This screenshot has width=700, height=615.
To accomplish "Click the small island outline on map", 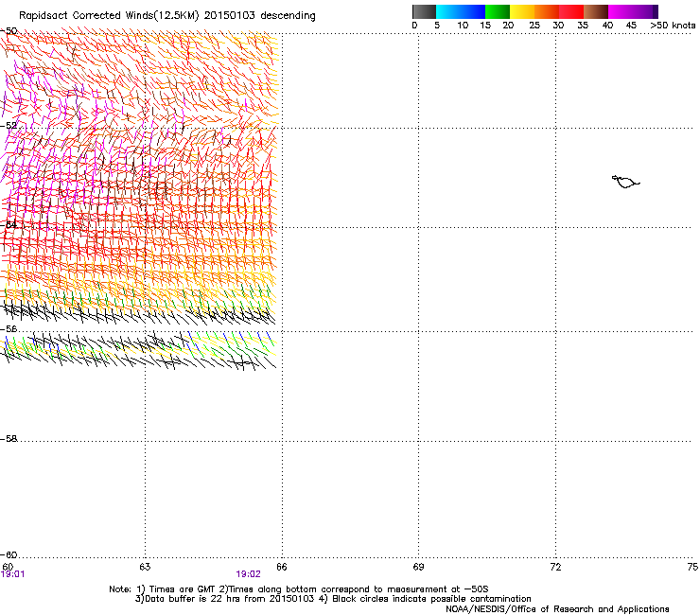I will 625,182.
